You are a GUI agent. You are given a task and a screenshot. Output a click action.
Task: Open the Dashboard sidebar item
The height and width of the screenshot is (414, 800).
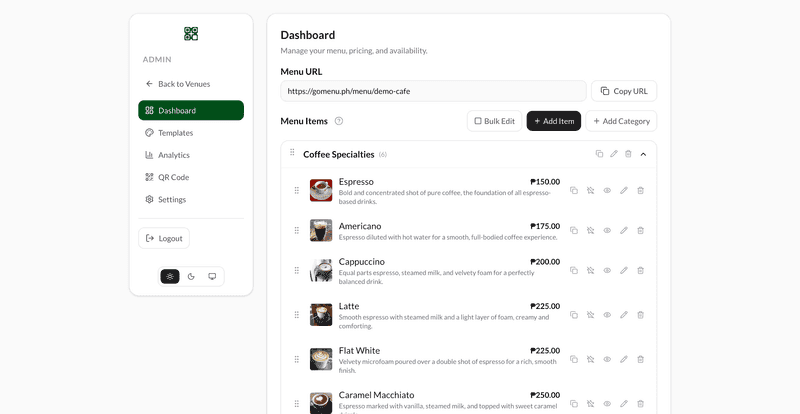tap(191, 110)
